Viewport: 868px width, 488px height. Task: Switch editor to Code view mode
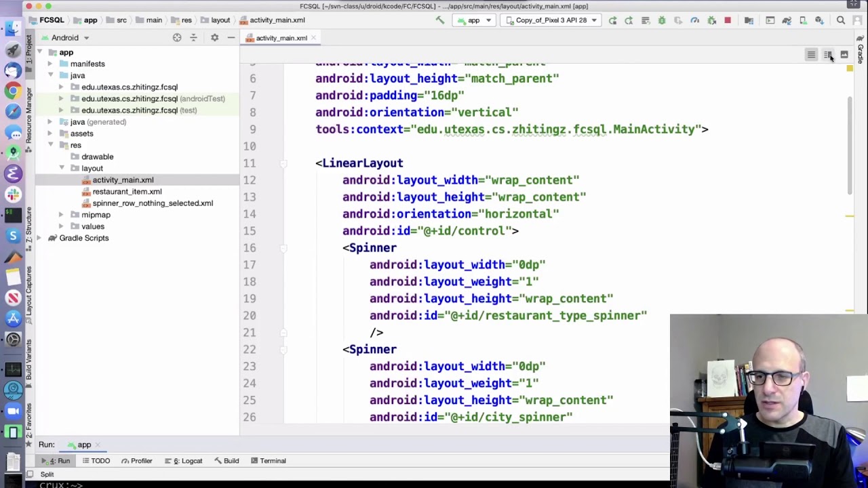click(x=811, y=55)
